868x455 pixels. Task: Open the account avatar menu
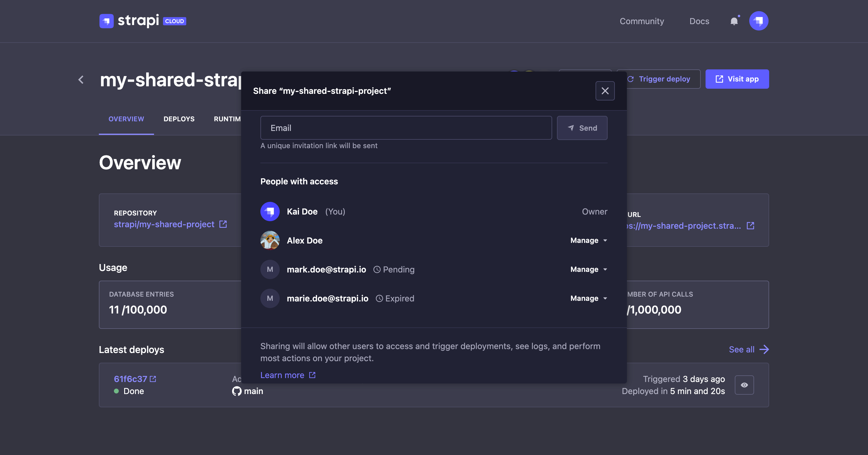click(759, 21)
